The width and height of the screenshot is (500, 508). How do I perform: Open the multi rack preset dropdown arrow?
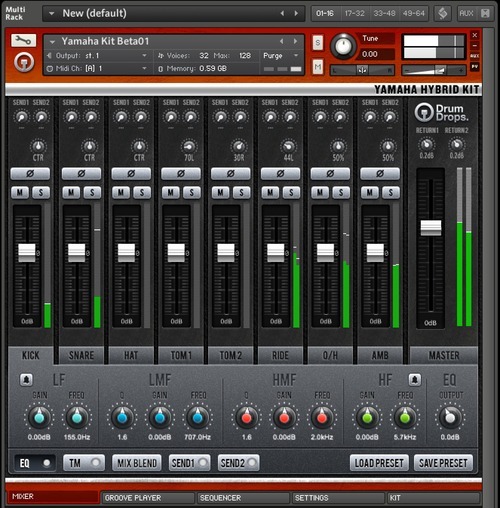click(x=52, y=14)
